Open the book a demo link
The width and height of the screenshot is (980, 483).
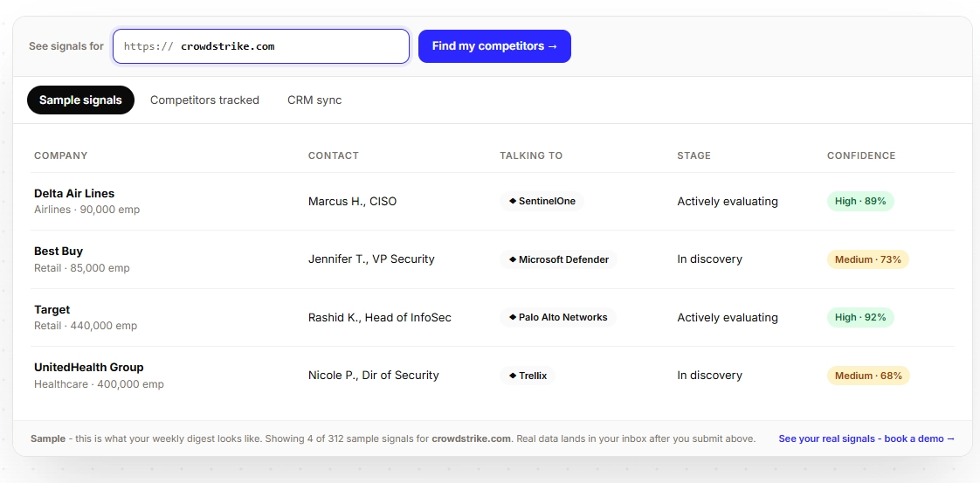click(866, 438)
